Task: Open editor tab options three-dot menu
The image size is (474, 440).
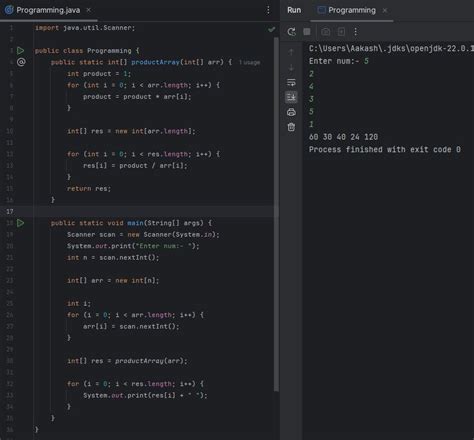Action: click(268, 10)
